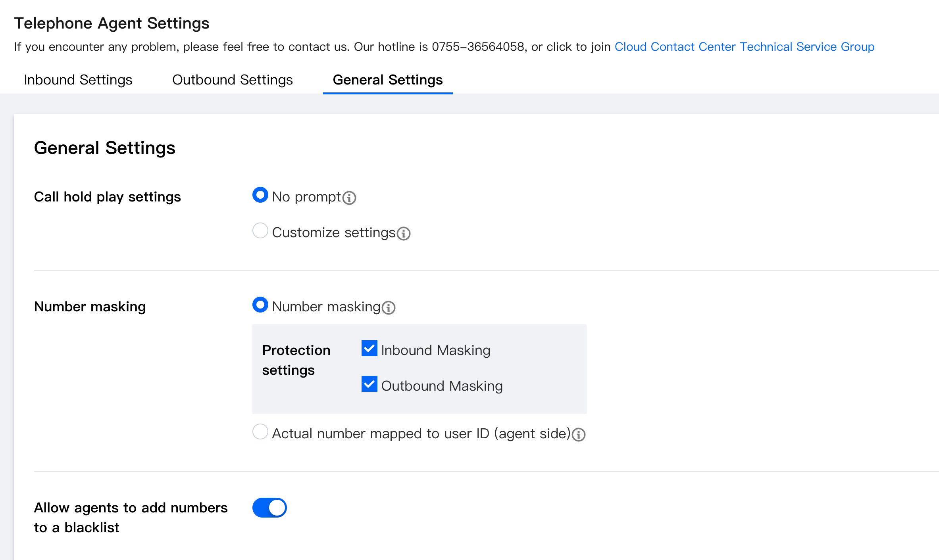Disable the blacklist toggle switch
This screenshot has width=939, height=560.
tap(269, 508)
